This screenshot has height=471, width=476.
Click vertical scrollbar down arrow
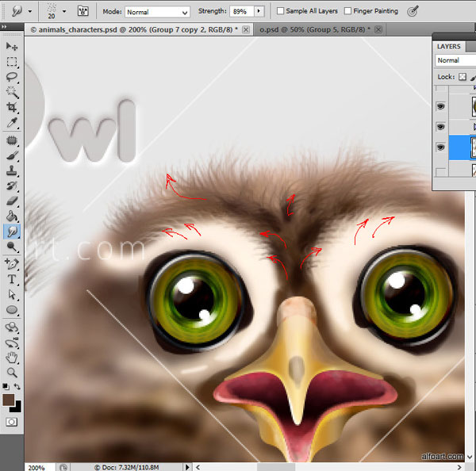(x=470, y=457)
